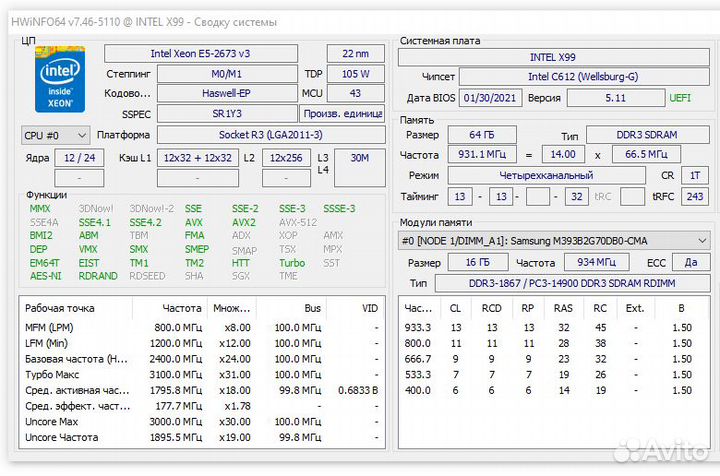
Task: Click the memory module dropdown arrow
Action: pyautogui.click(x=702, y=241)
